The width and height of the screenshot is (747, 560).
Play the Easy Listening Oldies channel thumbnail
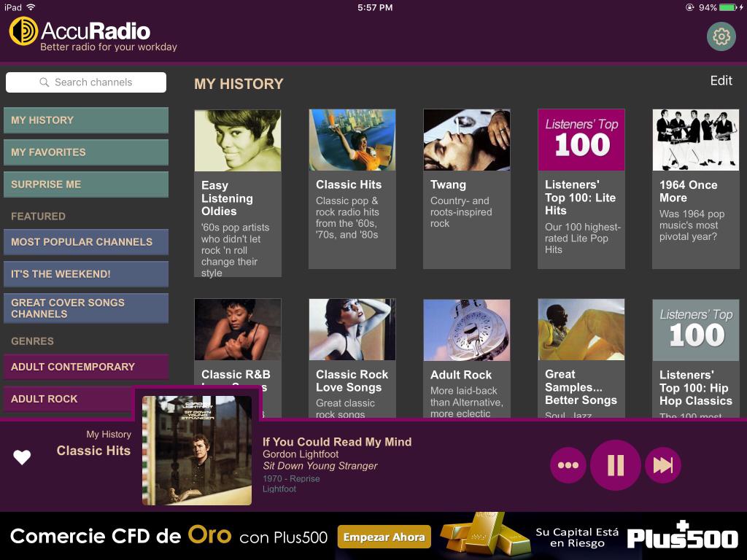tap(238, 141)
